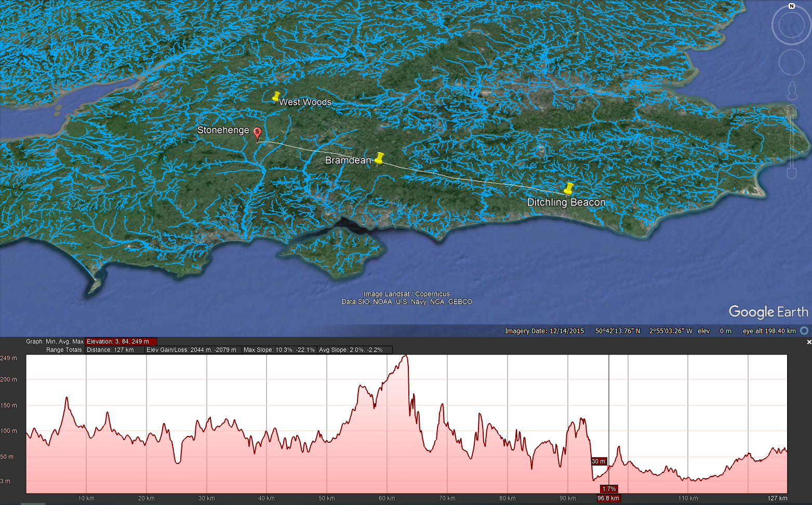Click the 249 m peak on elevation profile
The width and height of the screenshot is (812, 505).
406,356
